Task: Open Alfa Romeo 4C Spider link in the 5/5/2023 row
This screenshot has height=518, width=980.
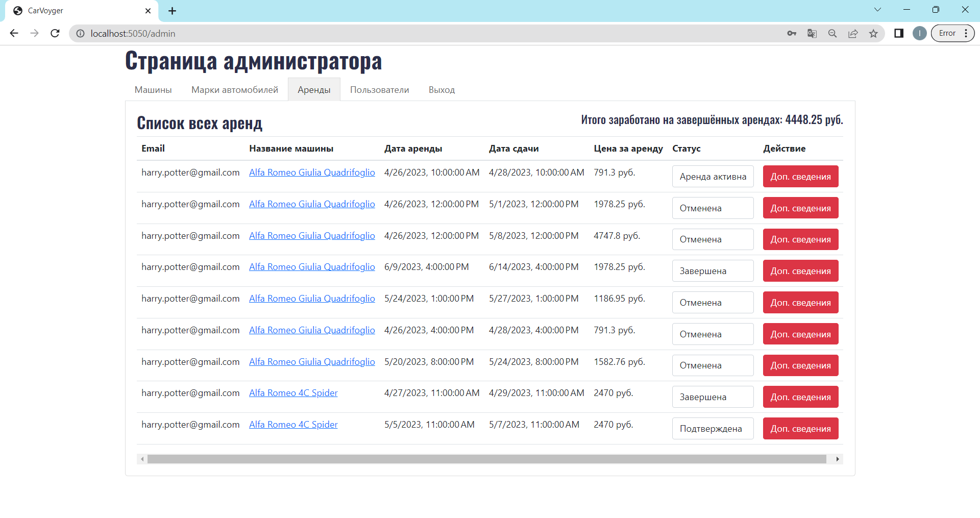Action: coord(293,425)
